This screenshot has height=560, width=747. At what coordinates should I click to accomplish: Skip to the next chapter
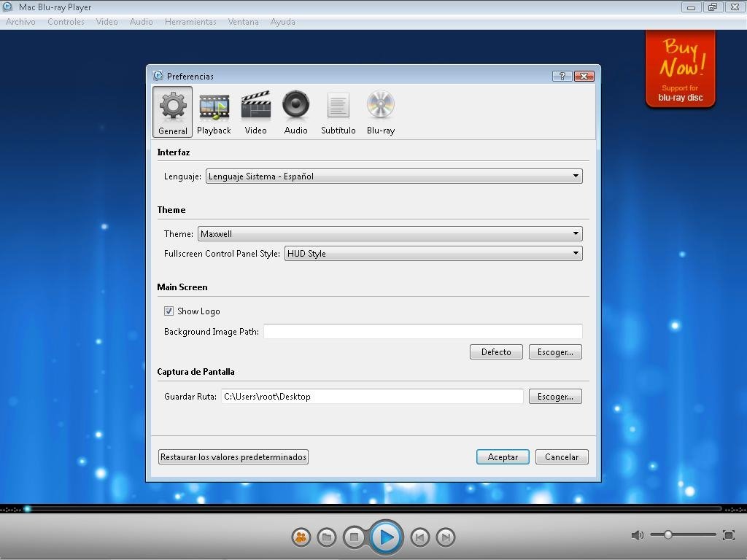[445, 537]
